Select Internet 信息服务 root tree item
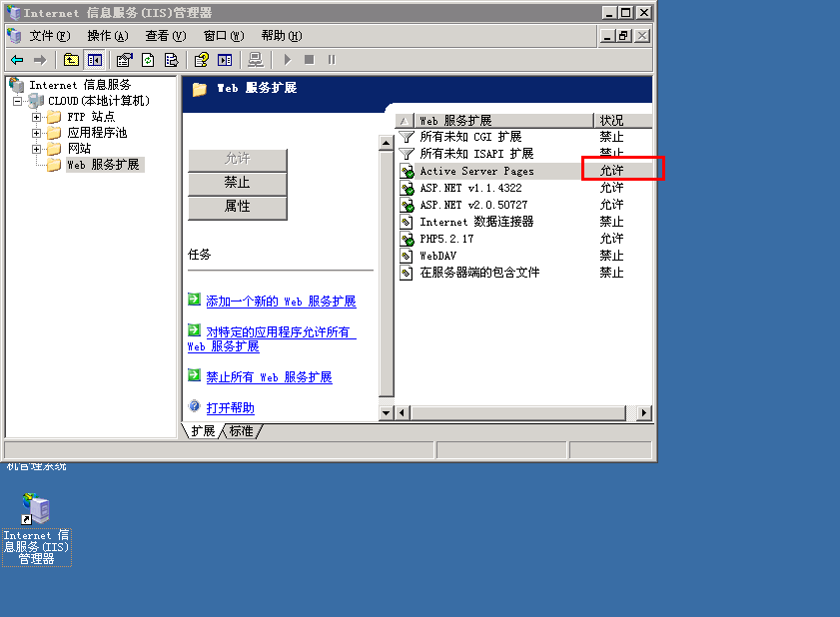This screenshot has height=617, width=840. coord(80,85)
